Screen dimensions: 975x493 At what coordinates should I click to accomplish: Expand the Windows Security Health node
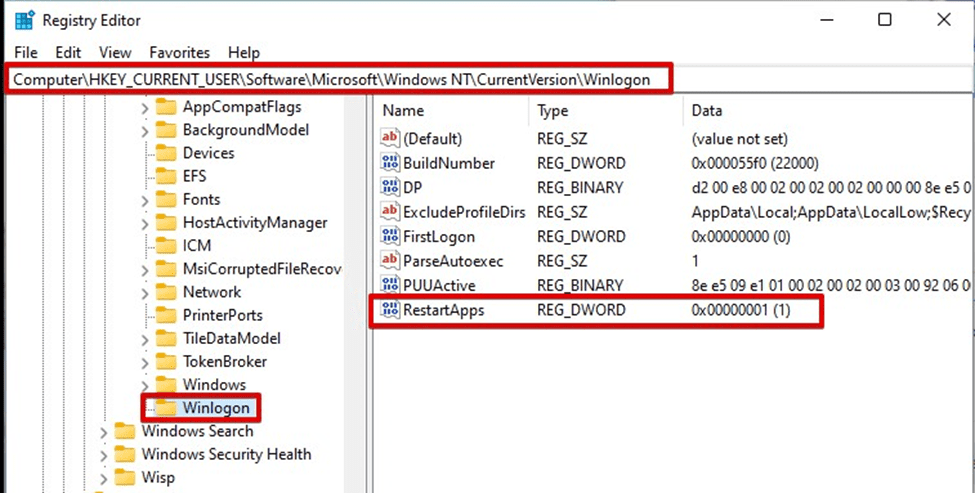(x=104, y=455)
